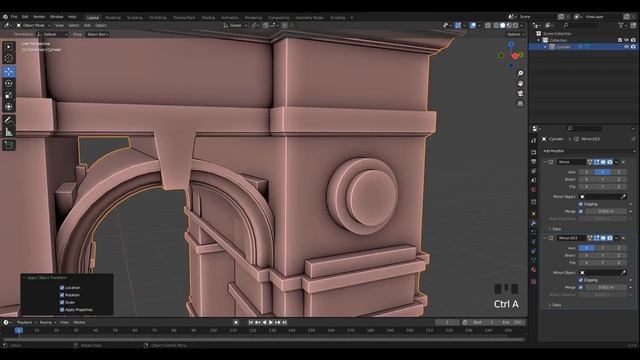Click the red X axis on navigation gizmo
The width and height of the screenshot is (640, 360).
point(515,56)
